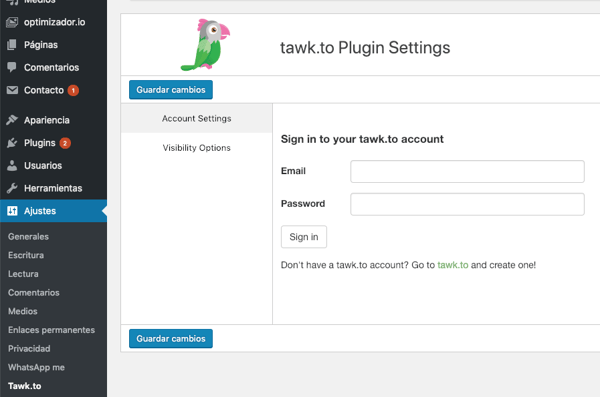The width and height of the screenshot is (600, 397).
Task: Click the Contacto envelope icon
Action: pyautogui.click(x=12, y=90)
